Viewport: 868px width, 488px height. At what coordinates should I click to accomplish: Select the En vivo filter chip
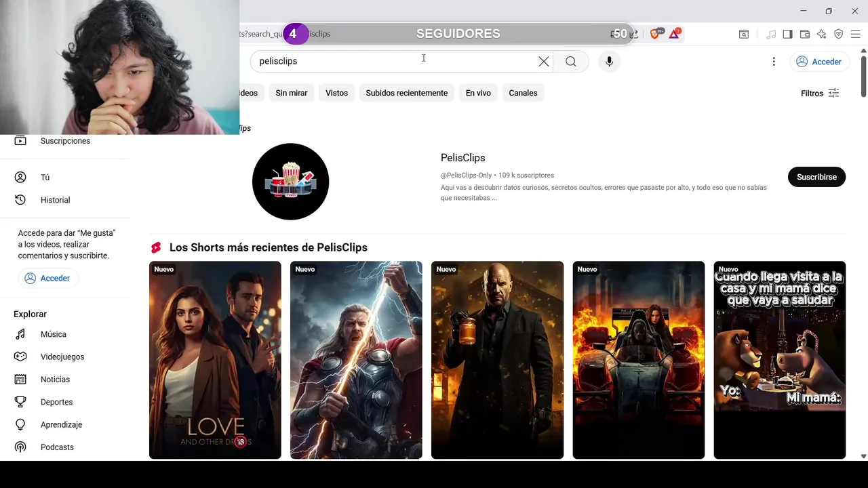coord(478,93)
